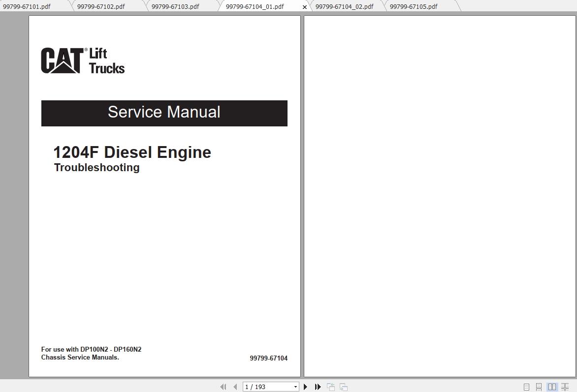Open the 99799-67105.pdf tab
The height and width of the screenshot is (392, 577).
point(414,6)
